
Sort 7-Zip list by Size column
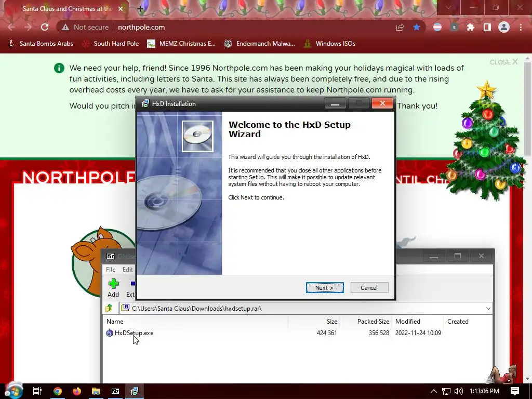(332, 321)
